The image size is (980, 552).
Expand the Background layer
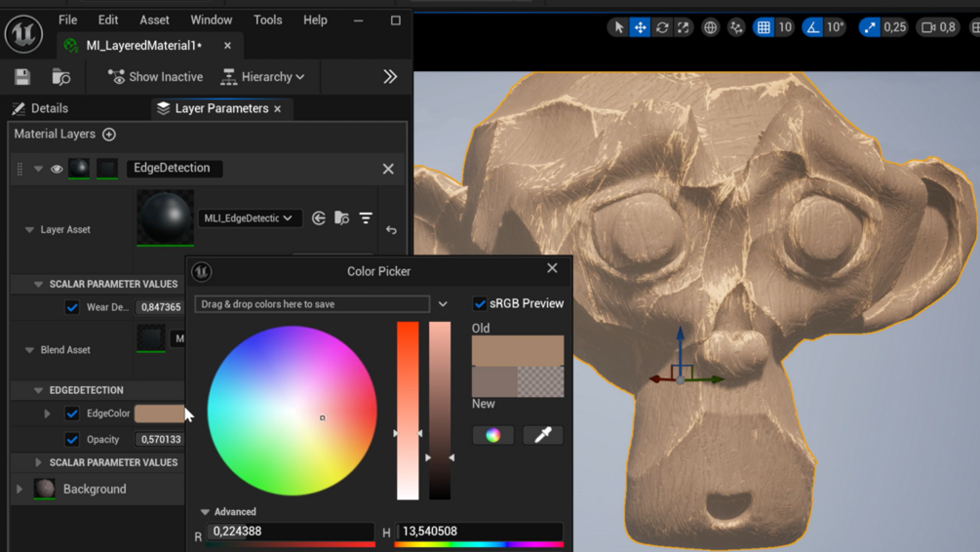(20, 489)
